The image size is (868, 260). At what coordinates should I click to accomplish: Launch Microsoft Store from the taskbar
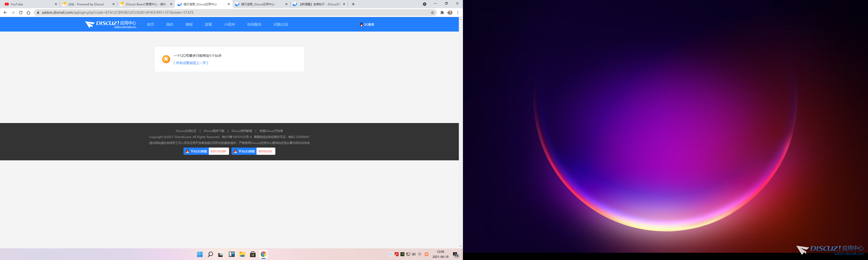(253, 254)
